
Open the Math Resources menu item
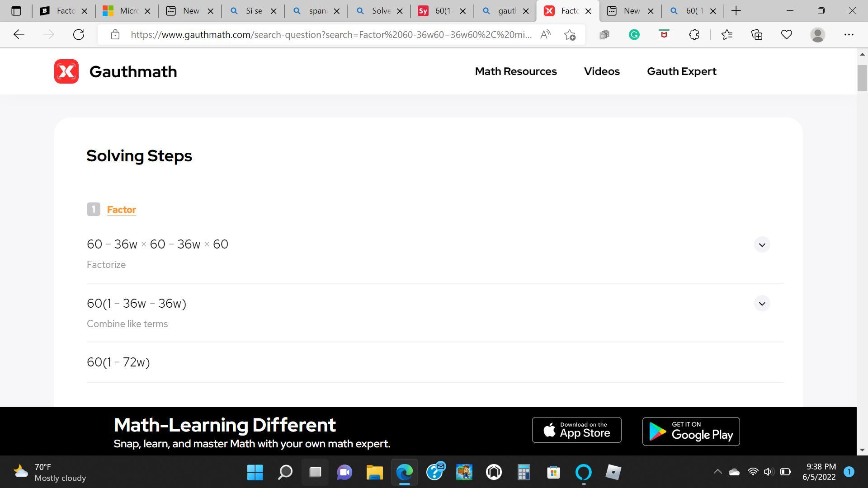pos(516,71)
